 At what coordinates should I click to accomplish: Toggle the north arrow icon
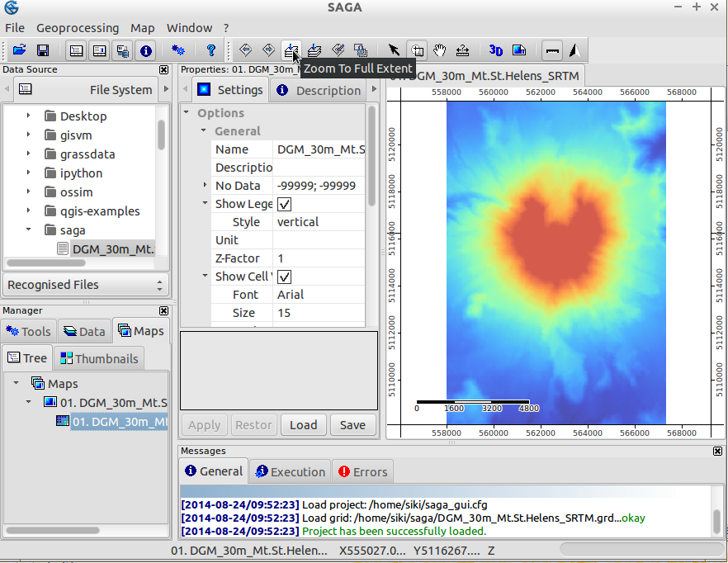pos(574,50)
